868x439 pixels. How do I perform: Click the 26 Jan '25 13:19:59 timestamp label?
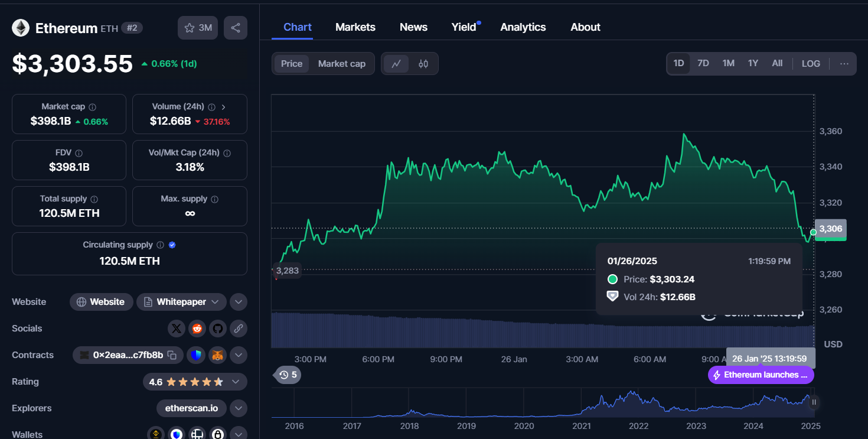[x=770, y=359]
